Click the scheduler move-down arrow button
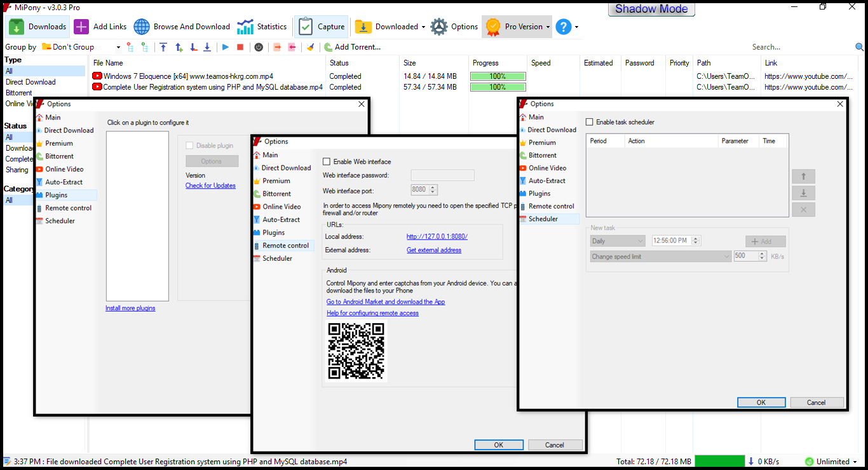The width and height of the screenshot is (868, 470). (x=804, y=193)
